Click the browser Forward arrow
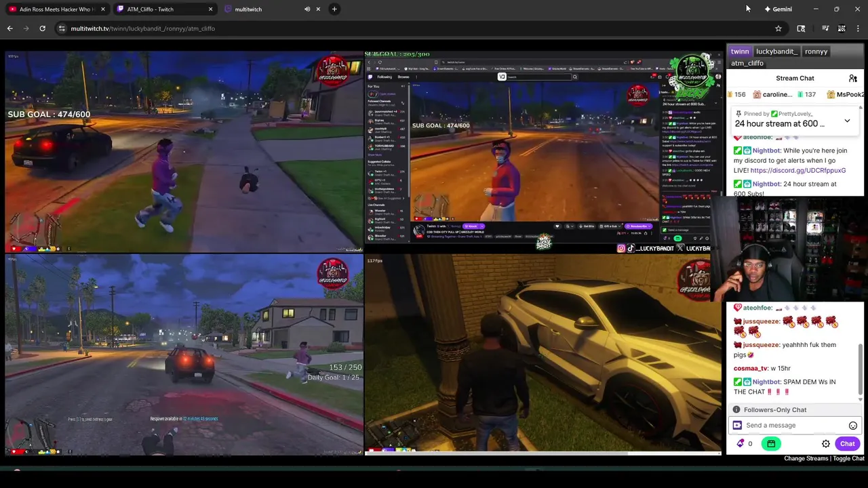 tap(26, 28)
